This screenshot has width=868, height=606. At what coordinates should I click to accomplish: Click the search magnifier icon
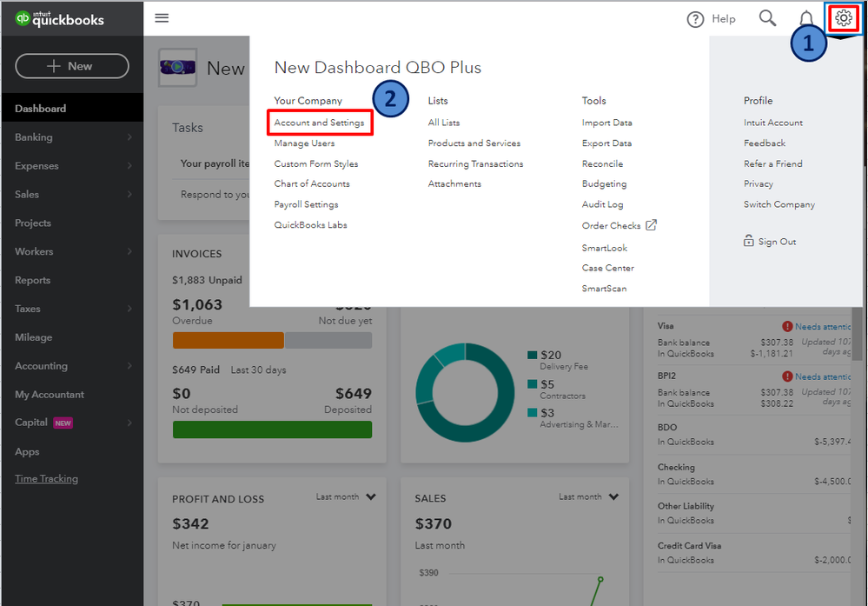tap(767, 18)
